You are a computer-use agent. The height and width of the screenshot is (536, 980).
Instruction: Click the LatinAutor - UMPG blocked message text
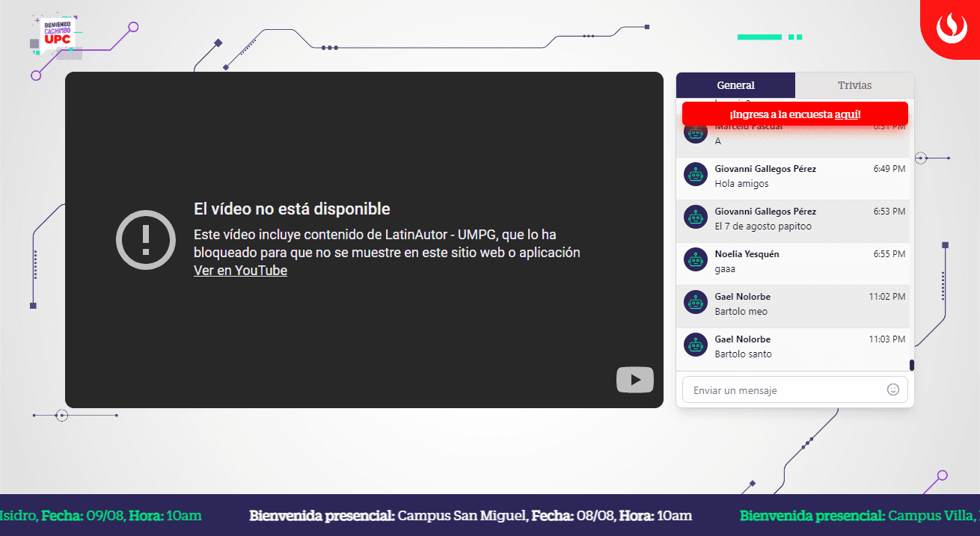click(x=387, y=243)
